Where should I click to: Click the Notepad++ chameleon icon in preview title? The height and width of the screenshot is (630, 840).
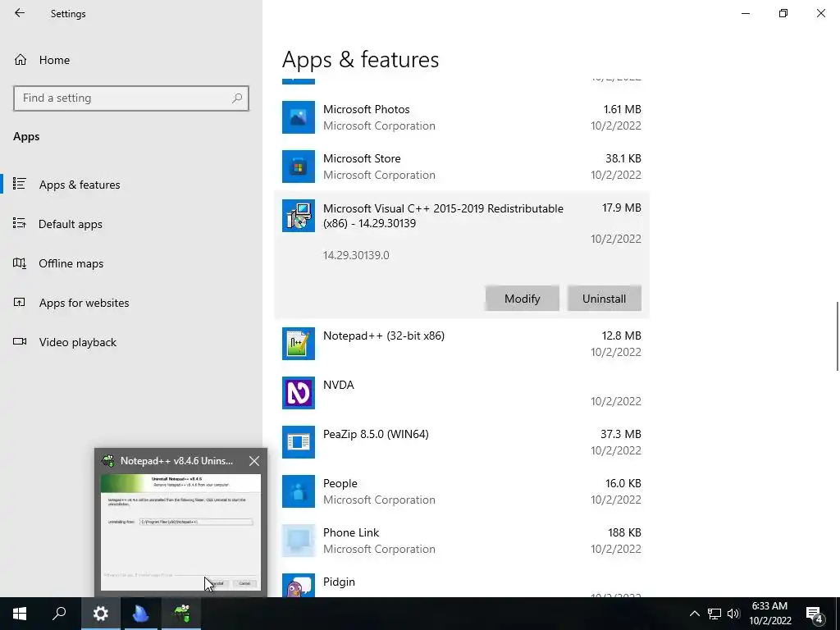click(x=108, y=461)
